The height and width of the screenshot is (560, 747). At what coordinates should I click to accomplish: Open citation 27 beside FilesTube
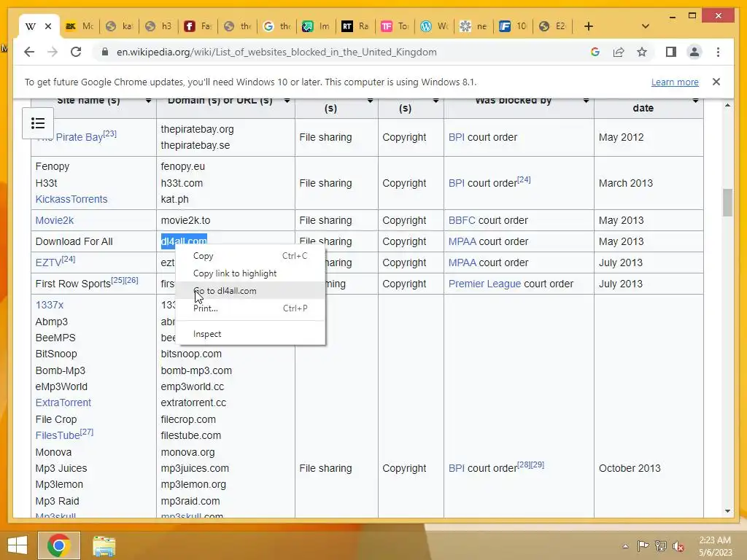point(87,432)
